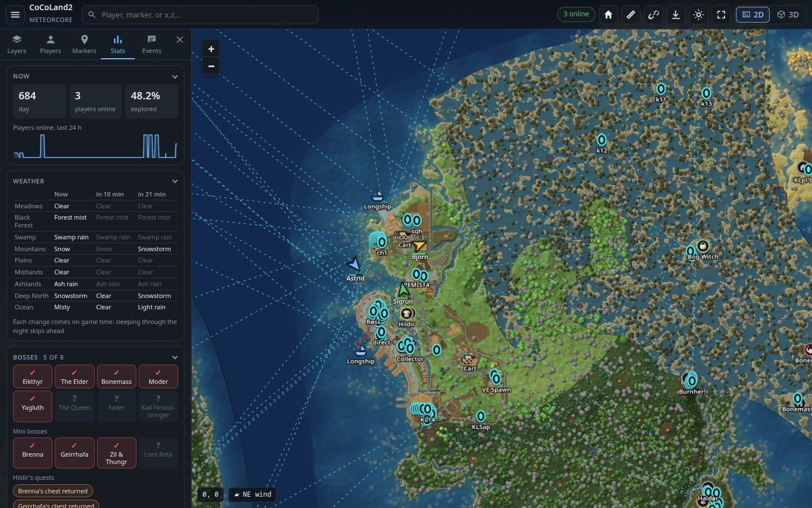Switch to 2D view

point(753,15)
